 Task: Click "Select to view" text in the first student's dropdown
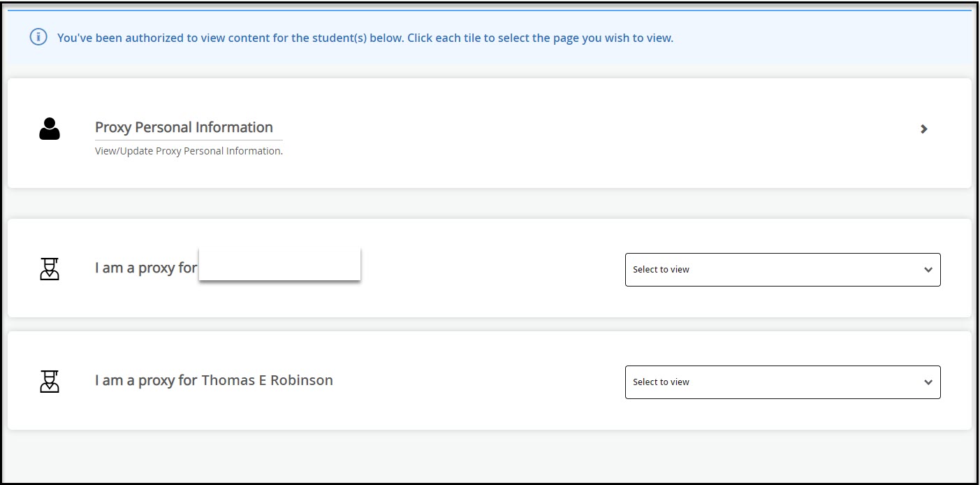click(661, 270)
